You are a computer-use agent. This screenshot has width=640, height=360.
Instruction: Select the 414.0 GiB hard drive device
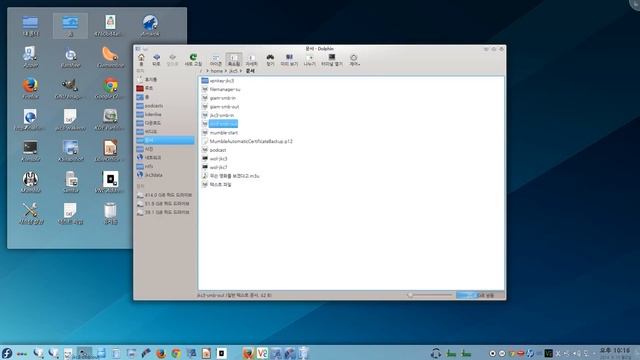pyautogui.click(x=165, y=195)
